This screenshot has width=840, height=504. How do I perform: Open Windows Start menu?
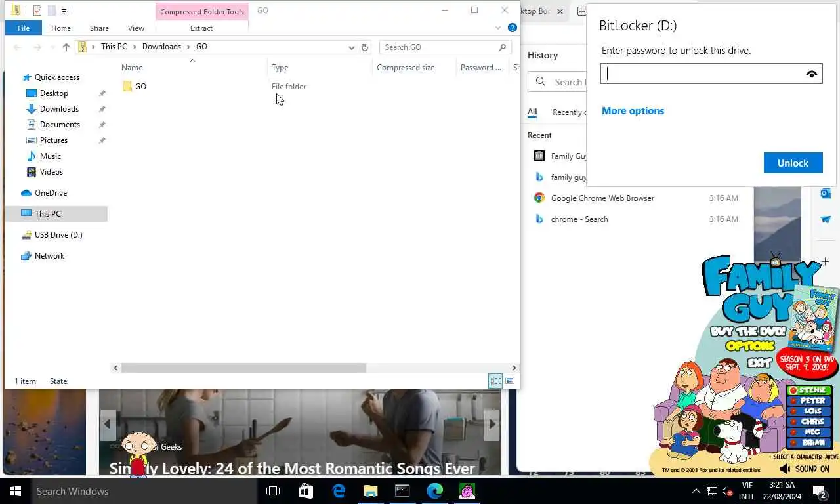16,491
